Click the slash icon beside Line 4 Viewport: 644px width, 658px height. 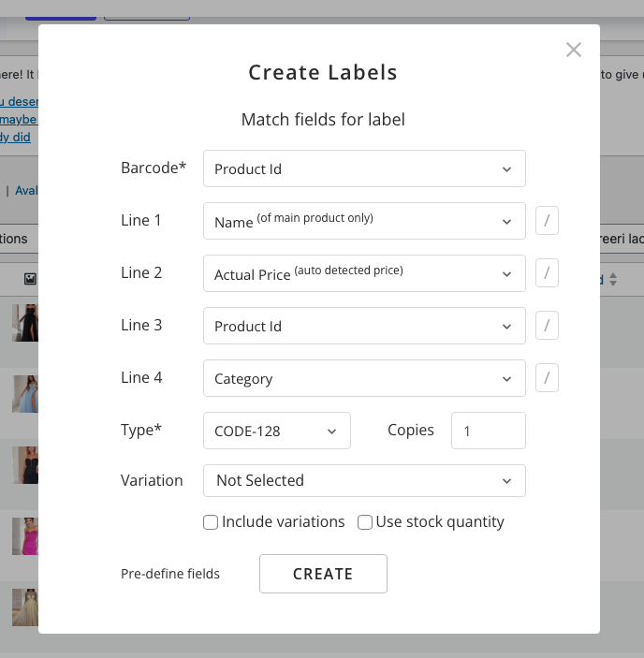pyautogui.click(x=547, y=378)
